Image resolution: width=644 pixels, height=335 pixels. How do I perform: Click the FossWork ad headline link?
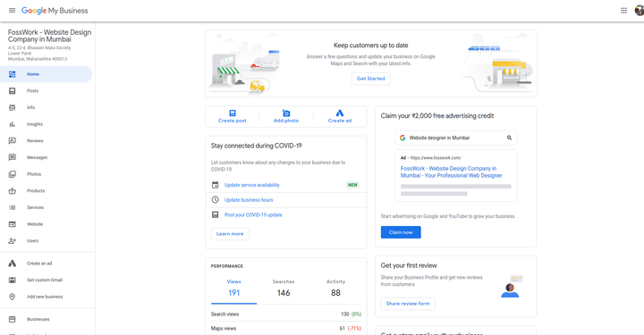pyautogui.click(x=452, y=172)
